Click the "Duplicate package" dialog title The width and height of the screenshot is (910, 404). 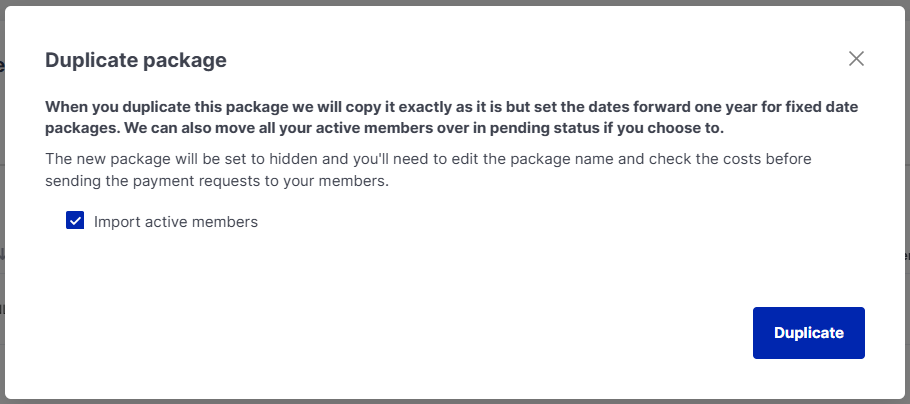coord(136,60)
